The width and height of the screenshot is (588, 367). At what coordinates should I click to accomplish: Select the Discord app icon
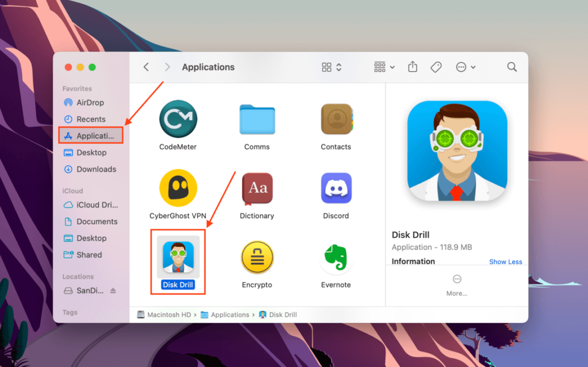pyautogui.click(x=336, y=188)
